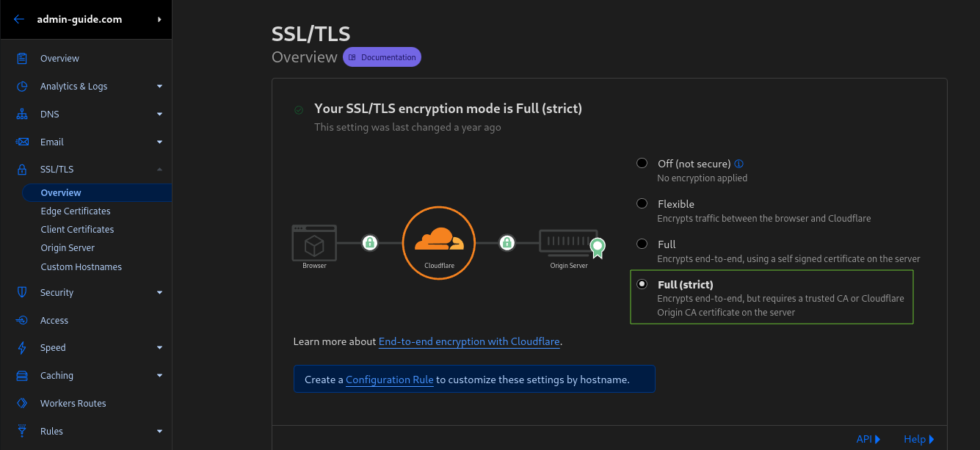The image size is (980, 450).
Task: Click the back arrow beside admin-guide.com
Action: pos(18,18)
